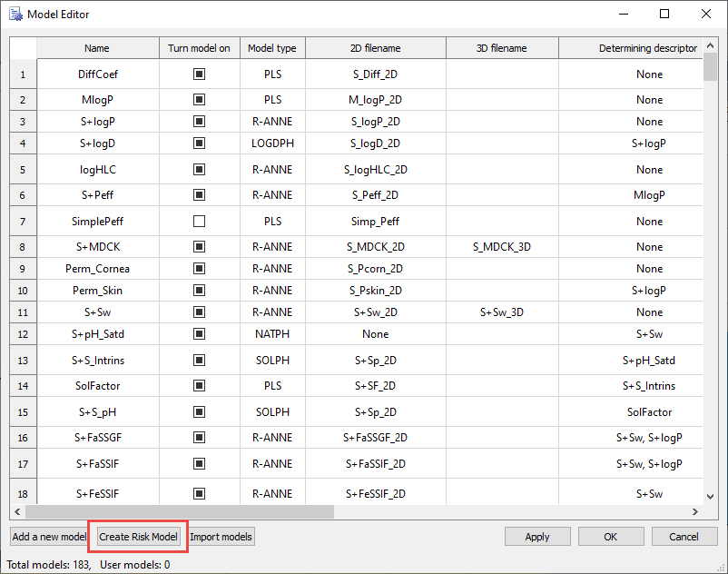Disable the S+FaSSIF model checkbox
Image resolution: width=728 pixels, height=574 pixels.
click(x=199, y=463)
